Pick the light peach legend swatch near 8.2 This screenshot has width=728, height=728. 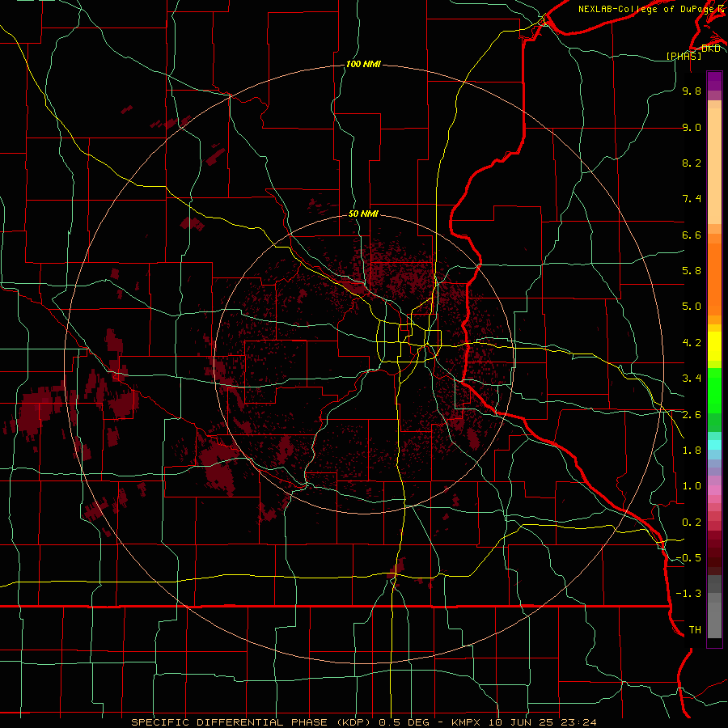714,166
